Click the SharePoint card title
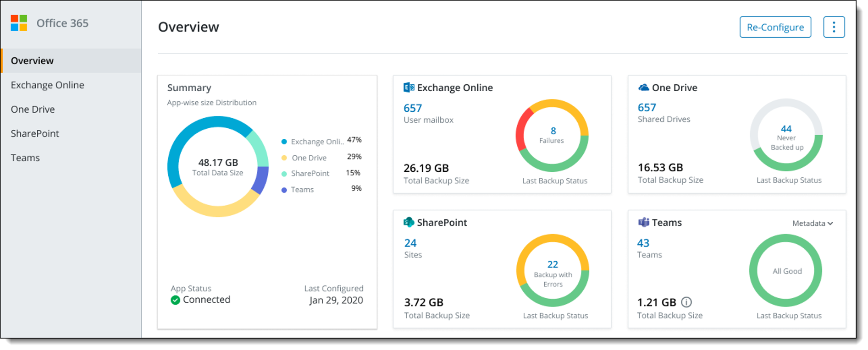Viewport: 868px width, 350px height. click(x=442, y=222)
